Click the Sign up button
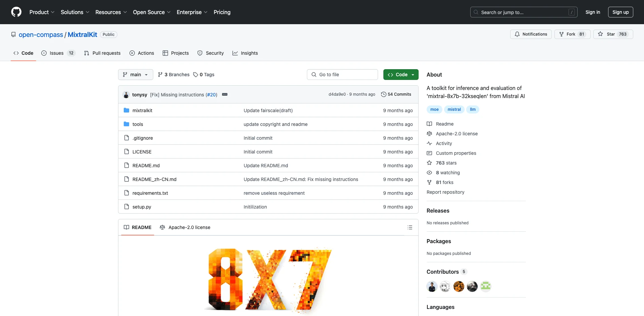Screen dimensions: 644x316 click(621, 12)
